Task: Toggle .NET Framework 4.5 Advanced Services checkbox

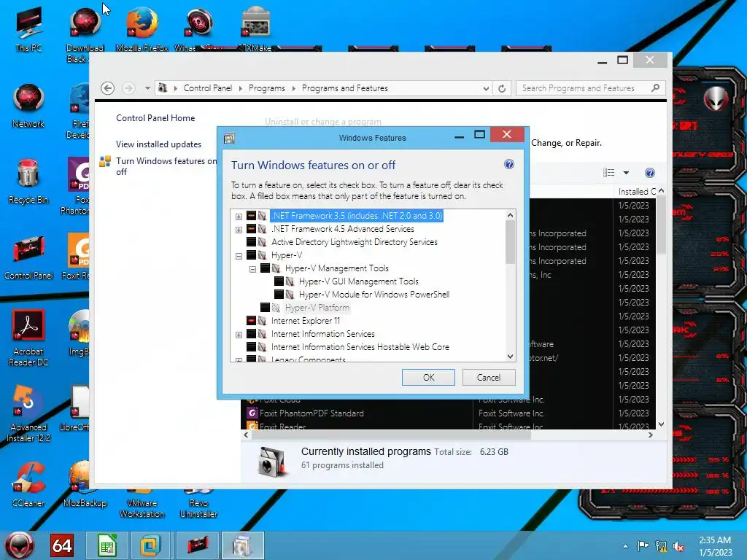Action: 251,229
